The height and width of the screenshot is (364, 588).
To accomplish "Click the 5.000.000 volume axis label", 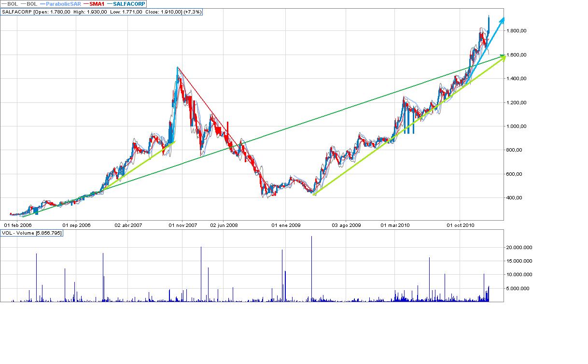I will [x=518, y=289].
